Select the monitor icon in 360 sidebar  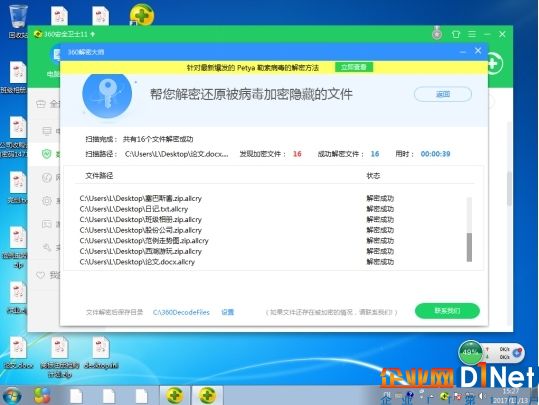47,131
